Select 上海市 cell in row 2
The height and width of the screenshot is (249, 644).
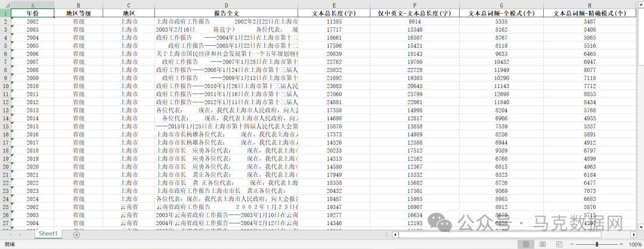tap(129, 21)
